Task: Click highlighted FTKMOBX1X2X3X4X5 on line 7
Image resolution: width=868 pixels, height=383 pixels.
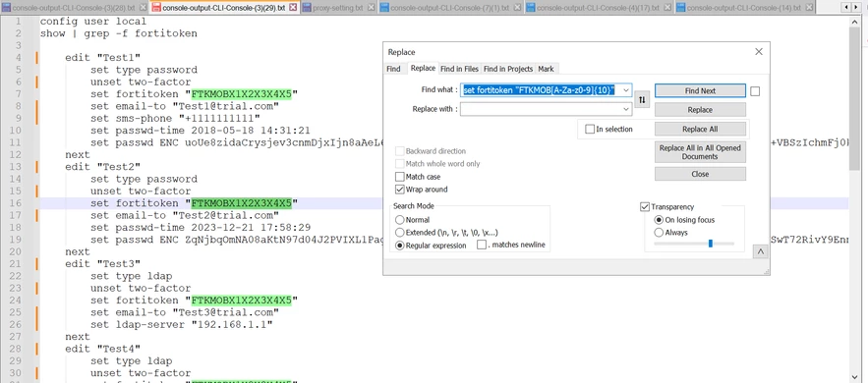Action: point(242,94)
